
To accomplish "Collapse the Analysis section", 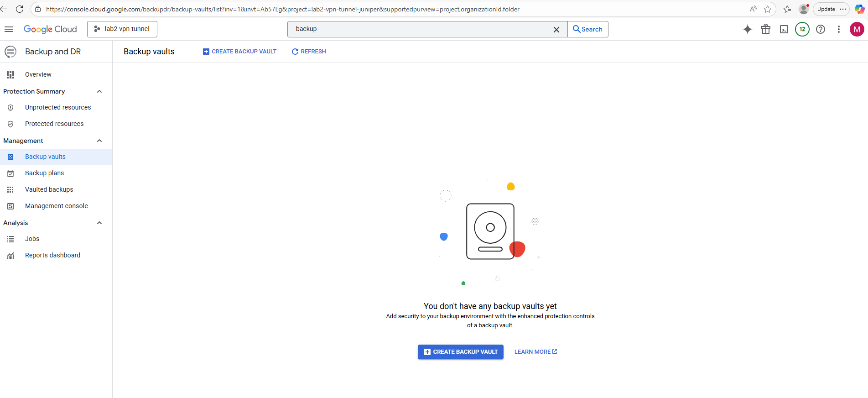I will pyautogui.click(x=99, y=223).
